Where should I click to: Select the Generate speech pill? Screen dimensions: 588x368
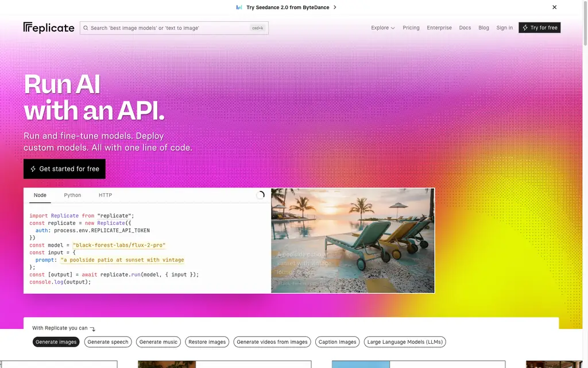(108, 342)
